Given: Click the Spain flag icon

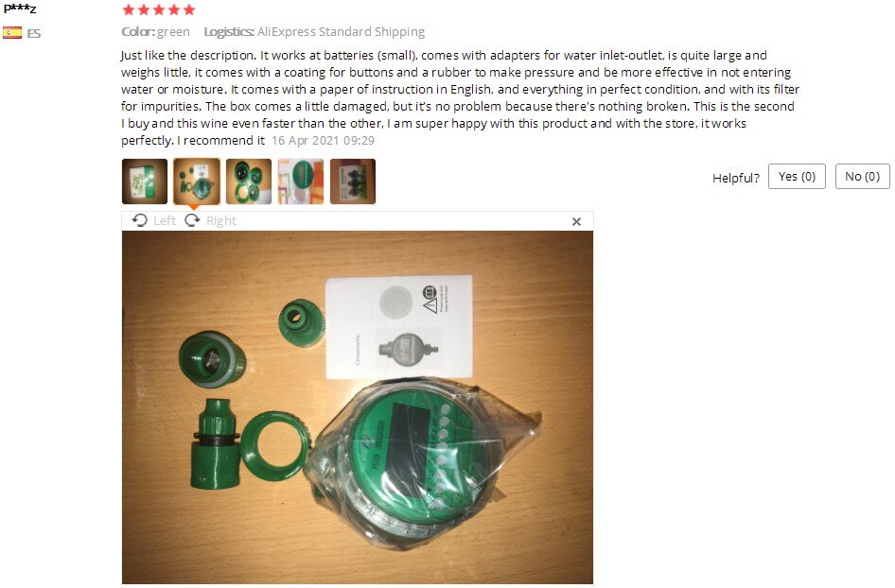Looking at the screenshot, I should [x=12, y=32].
